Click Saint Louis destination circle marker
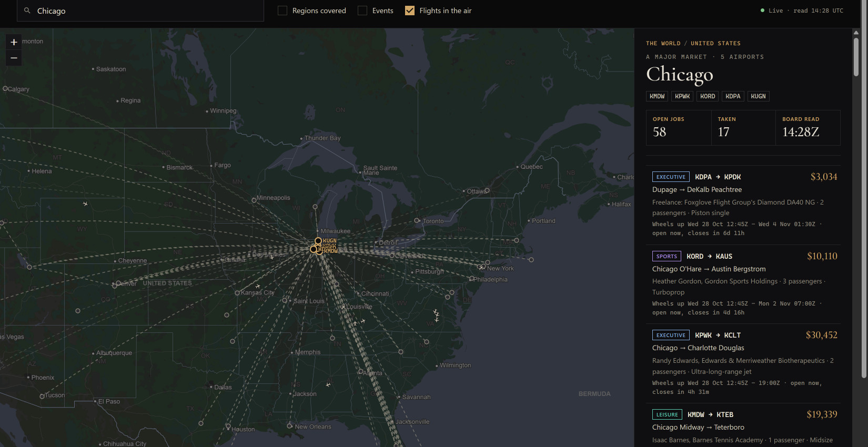868x447 pixels. point(285,300)
